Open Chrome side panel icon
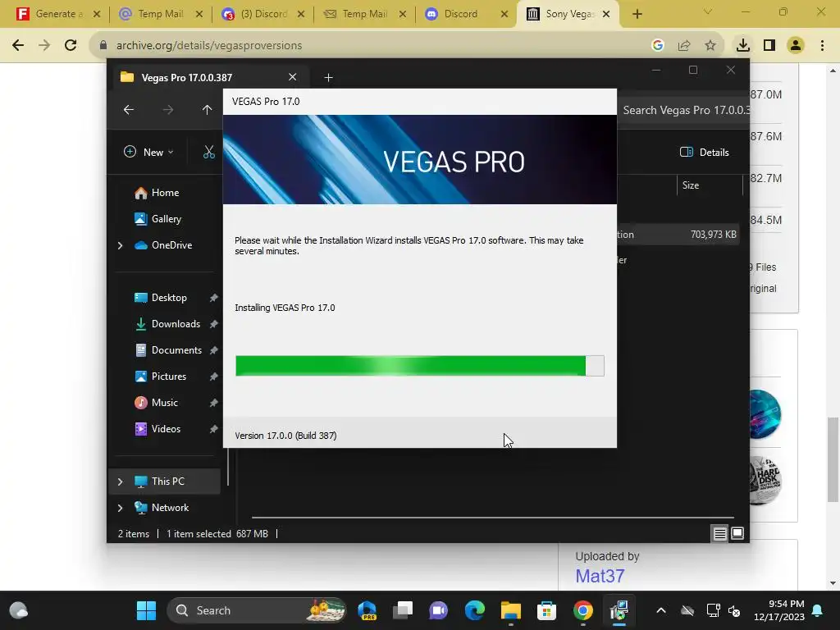 769,46
